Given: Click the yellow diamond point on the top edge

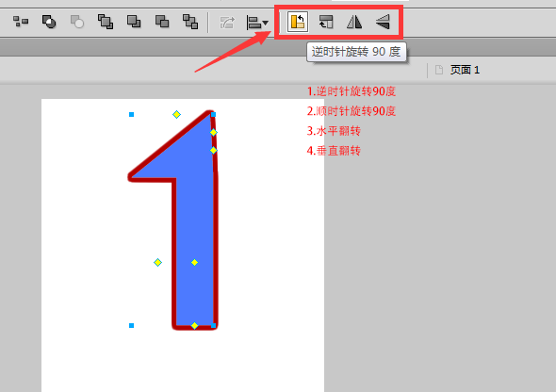Looking at the screenshot, I should pos(176,114).
